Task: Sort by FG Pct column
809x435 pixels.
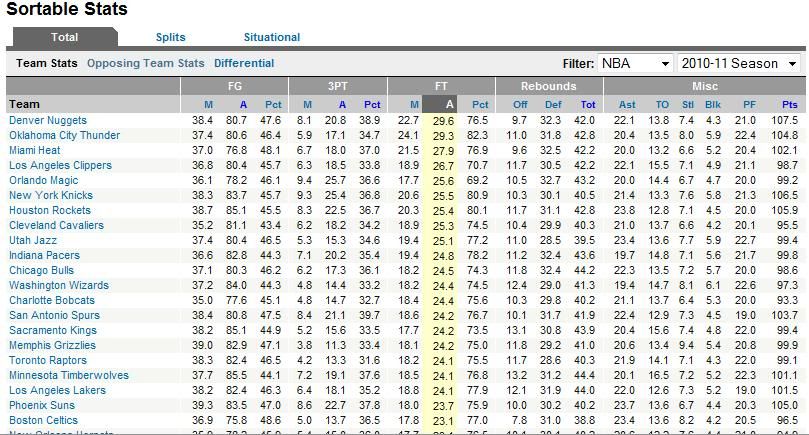Action: (273, 104)
